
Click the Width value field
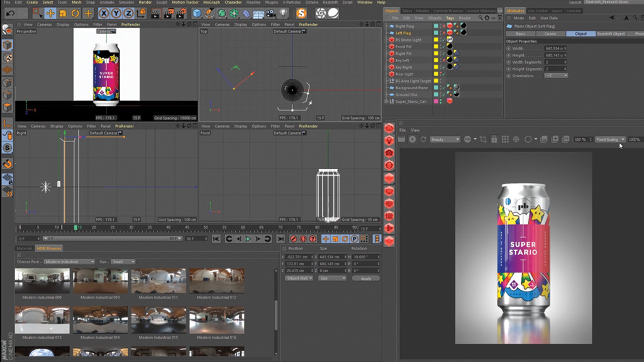coord(556,48)
